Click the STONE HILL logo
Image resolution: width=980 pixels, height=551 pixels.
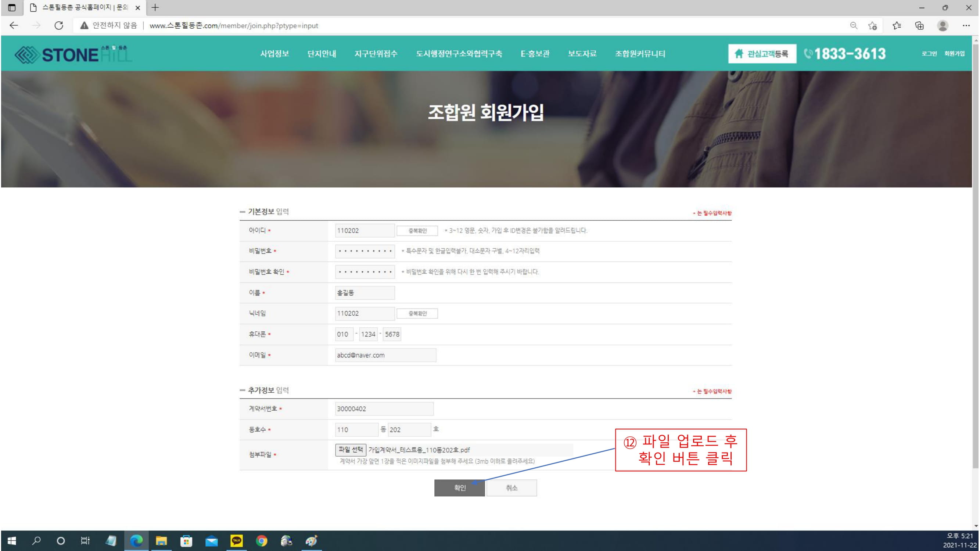click(72, 54)
